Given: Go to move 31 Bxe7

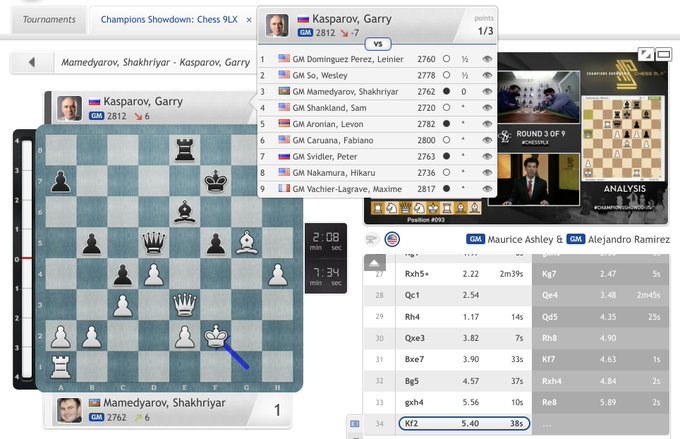Looking at the screenshot, I should (x=464, y=359).
